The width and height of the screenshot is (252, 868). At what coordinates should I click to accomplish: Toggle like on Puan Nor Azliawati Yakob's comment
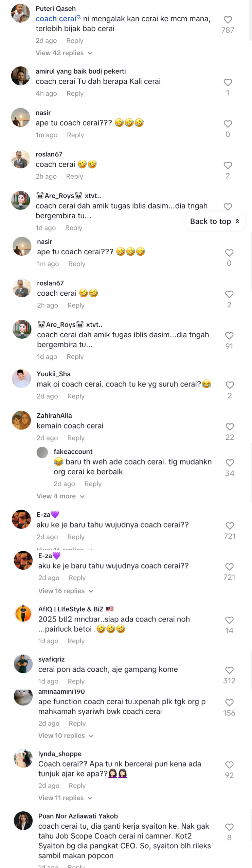[229, 827]
